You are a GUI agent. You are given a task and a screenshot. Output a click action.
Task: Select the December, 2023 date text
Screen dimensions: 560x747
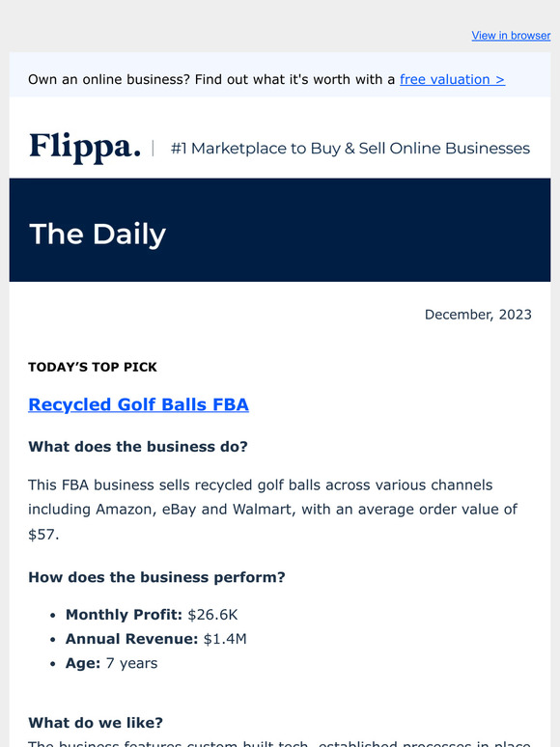[478, 315]
